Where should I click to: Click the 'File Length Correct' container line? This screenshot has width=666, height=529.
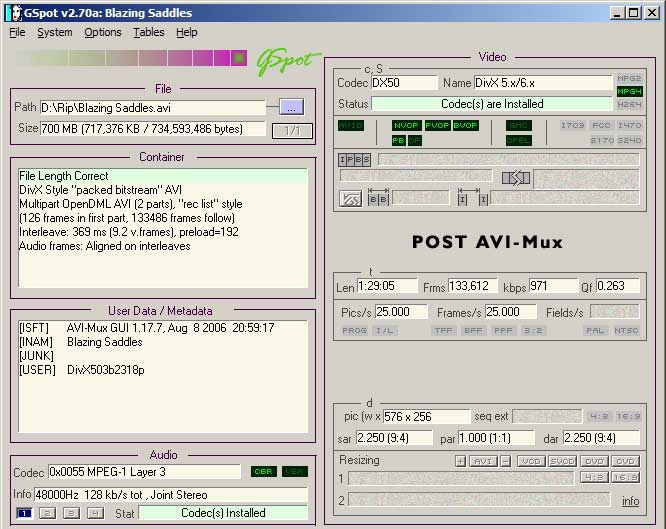click(x=163, y=175)
